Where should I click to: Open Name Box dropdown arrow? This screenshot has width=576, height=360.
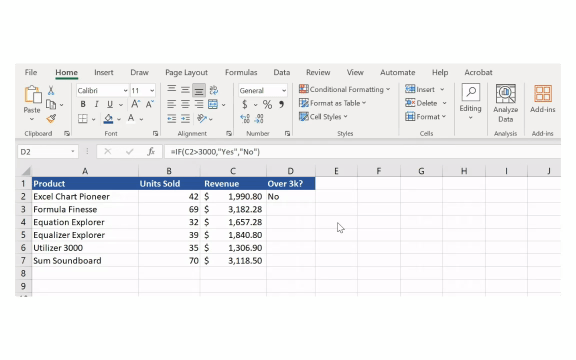click(x=72, y=152)
